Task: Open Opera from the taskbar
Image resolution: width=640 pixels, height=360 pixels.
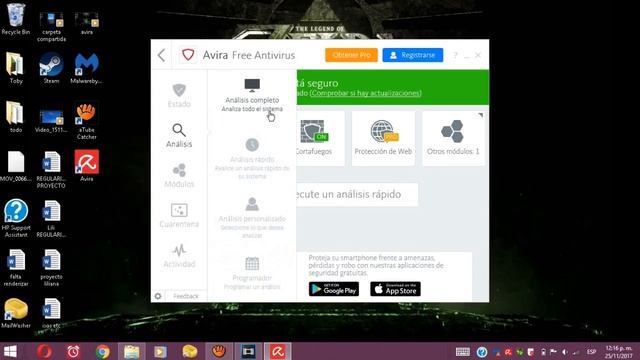Action: pos(44,351)
